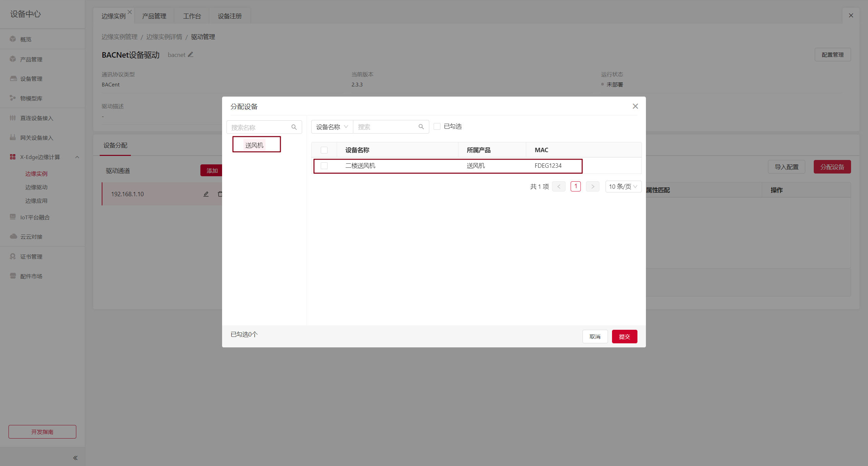Click the 配件市场 icon in the sidebar
Screen dimensions: 868x466
13,276
